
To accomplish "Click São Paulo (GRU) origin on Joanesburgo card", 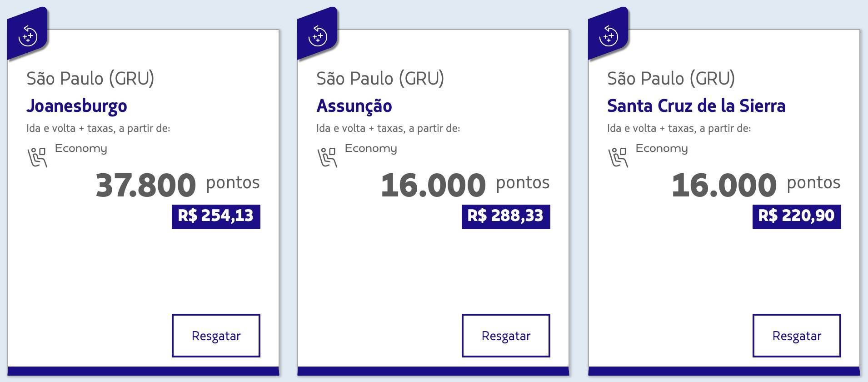I will pyautogui.click(x=90, y=79).
